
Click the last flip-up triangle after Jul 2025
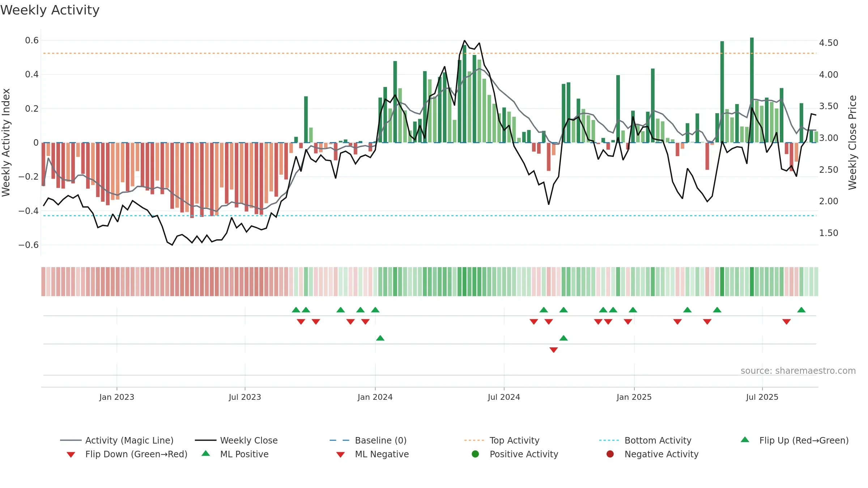(x=801, y=310)
